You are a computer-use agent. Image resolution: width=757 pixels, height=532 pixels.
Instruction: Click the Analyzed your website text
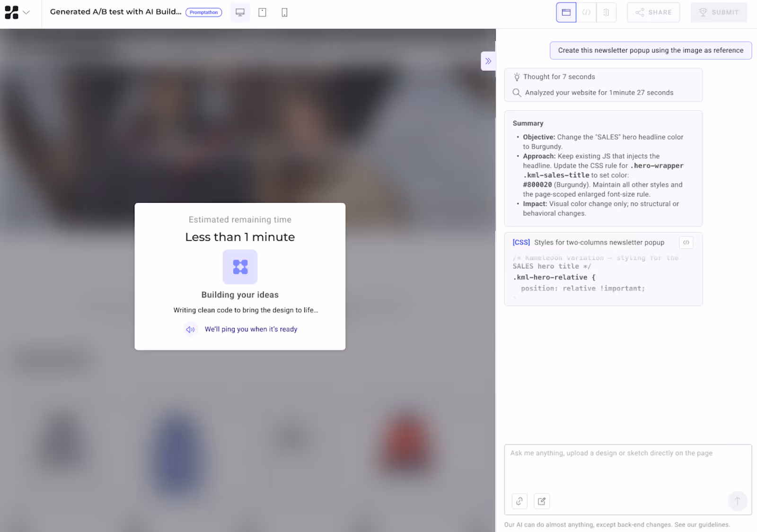click(x=599, y=93)
